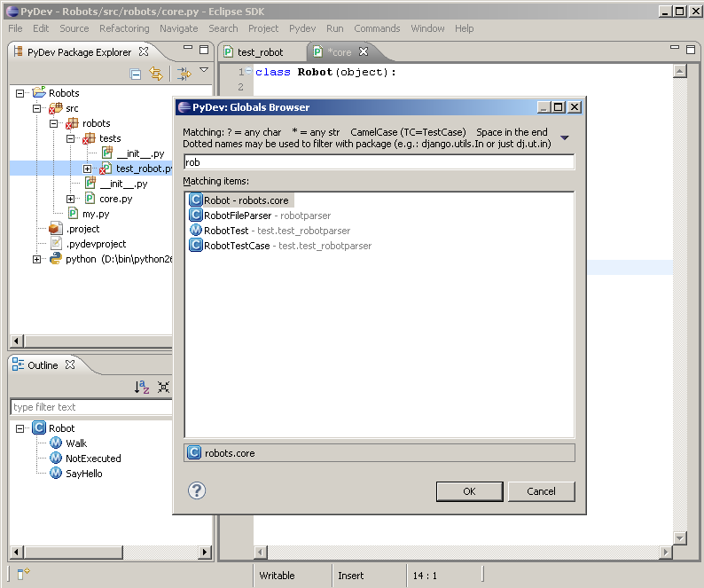Click Outline horizontal scrollbar right arrow
The height and width of the screenshot is (588, 704).
coord(205,552)
